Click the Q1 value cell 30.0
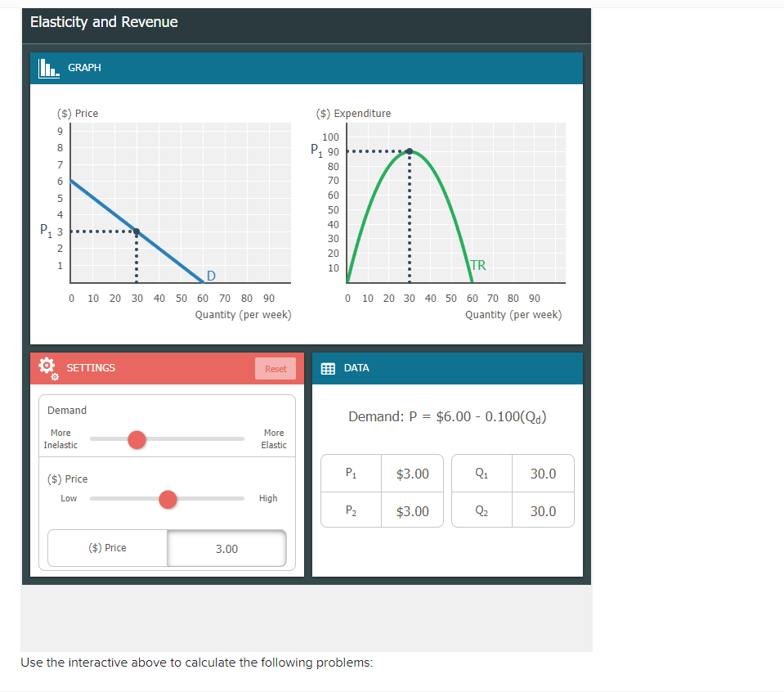The image size is (784, 692). (x=543, y=474)
